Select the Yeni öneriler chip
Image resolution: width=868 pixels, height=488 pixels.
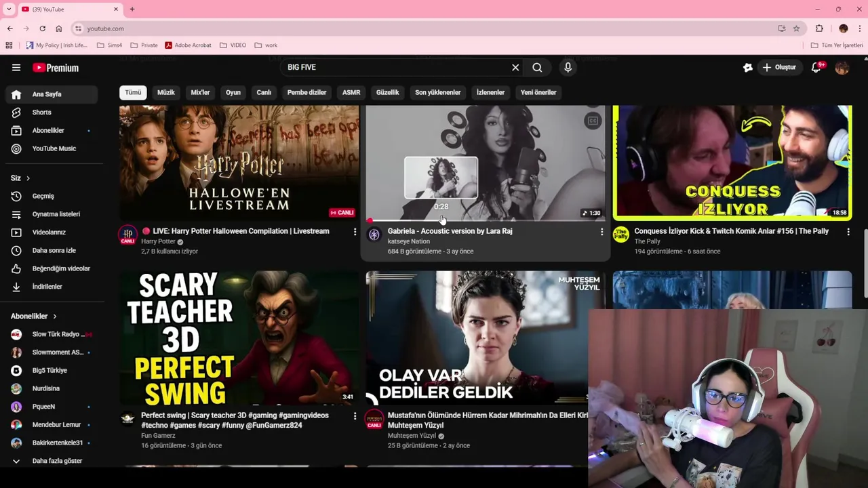pos(538,92)
